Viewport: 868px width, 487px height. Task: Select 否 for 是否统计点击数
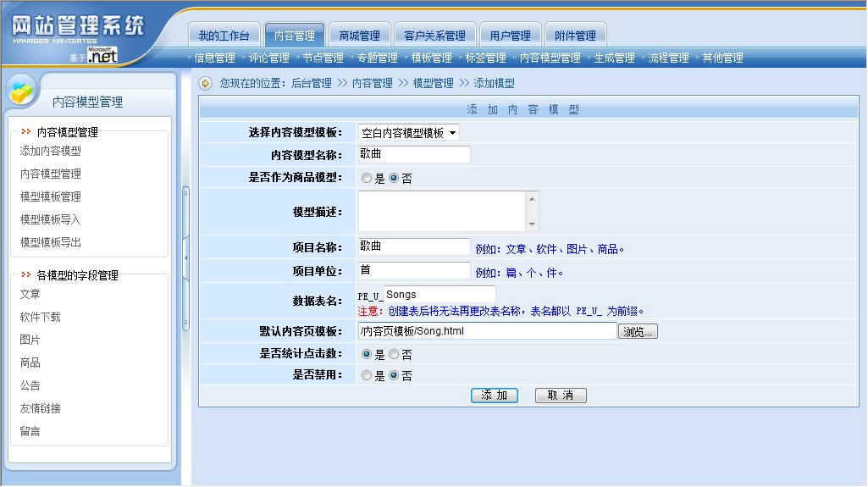[394, 355]
